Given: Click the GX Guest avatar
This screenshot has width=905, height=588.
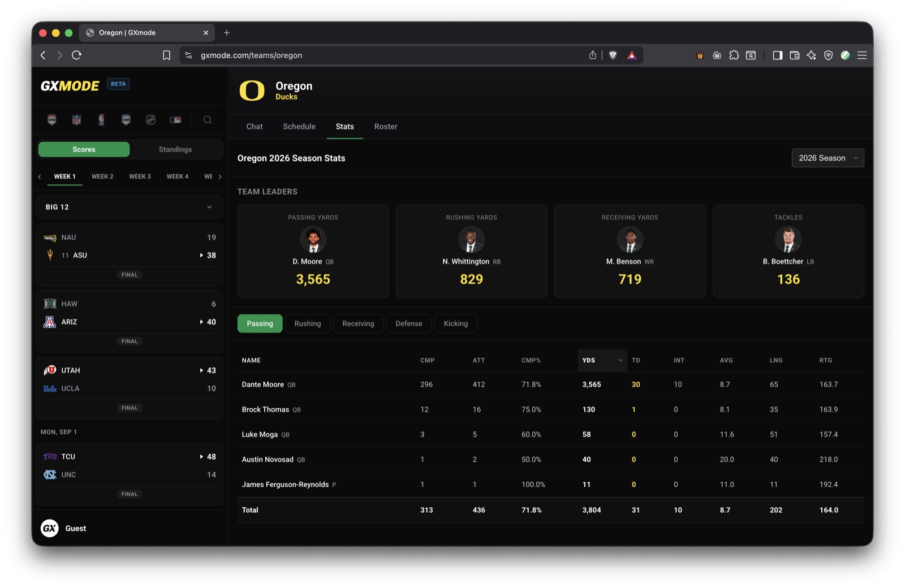Looking at the screenshot, I should (x=50, y=528).
